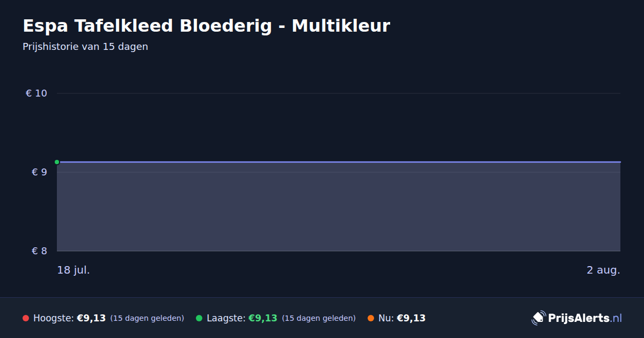Click the shaded area under the price line
The height and width of the screenshot is (338, 644).
click(x=339, y=207)
